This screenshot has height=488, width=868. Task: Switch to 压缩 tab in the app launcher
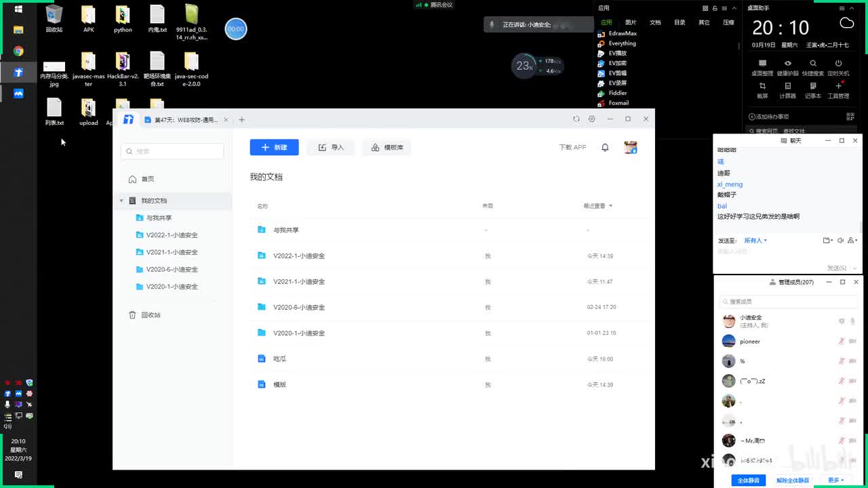(728, 22)
